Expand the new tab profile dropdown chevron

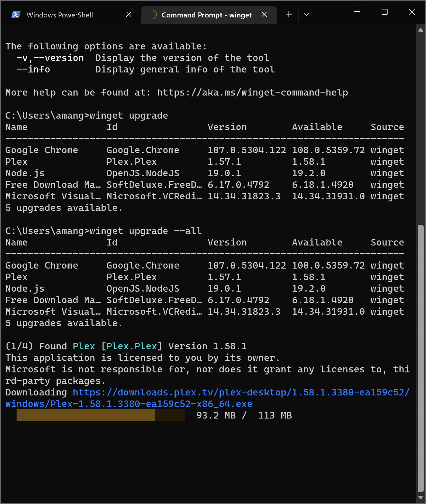point(306,14)
